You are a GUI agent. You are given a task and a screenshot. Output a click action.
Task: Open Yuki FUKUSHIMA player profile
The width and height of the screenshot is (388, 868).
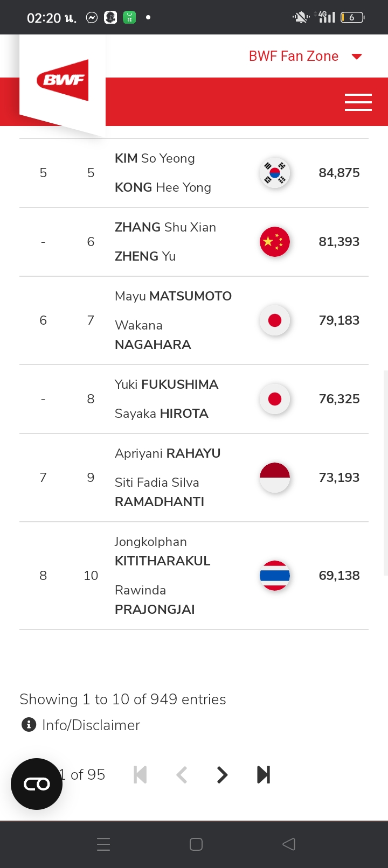167,384
